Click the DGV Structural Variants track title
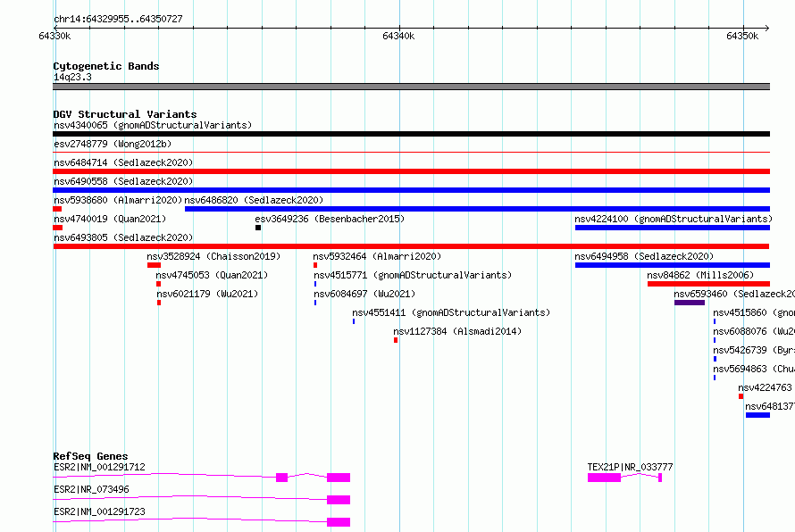 [125, 114]
